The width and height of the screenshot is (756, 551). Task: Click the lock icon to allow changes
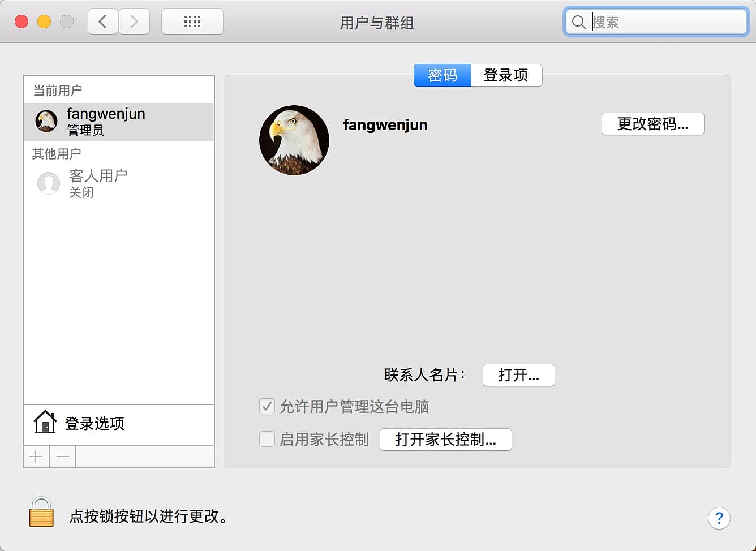point(41,513)
